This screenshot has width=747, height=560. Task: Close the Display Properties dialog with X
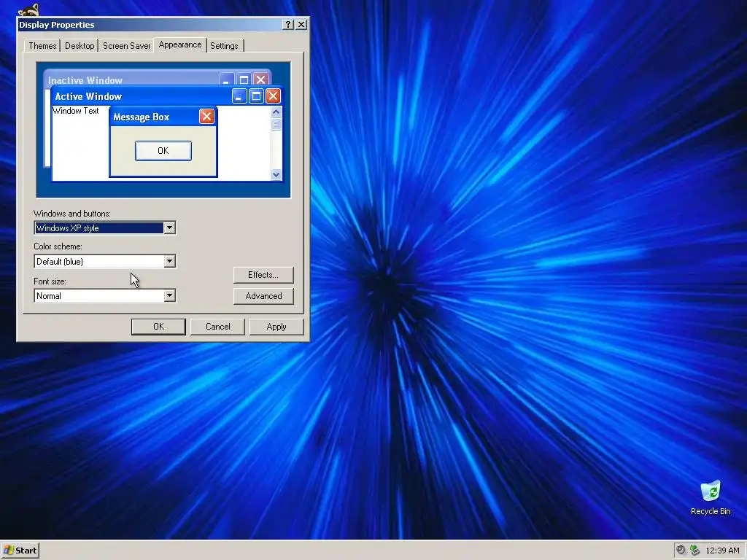coord(301,25)
